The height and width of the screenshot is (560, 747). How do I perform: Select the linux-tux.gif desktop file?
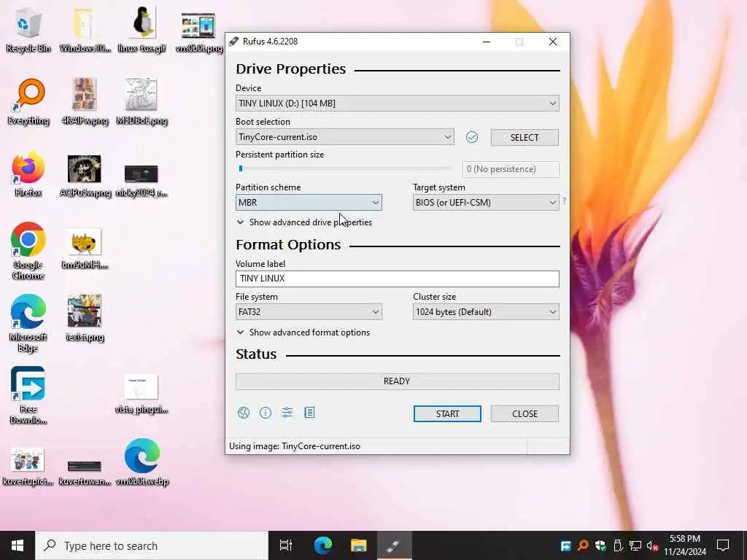pyautogui.click(x=142, y=30)
